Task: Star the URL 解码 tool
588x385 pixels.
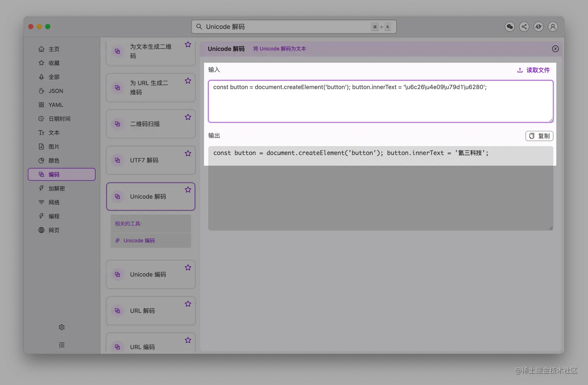Action: (x=188, y=304)
